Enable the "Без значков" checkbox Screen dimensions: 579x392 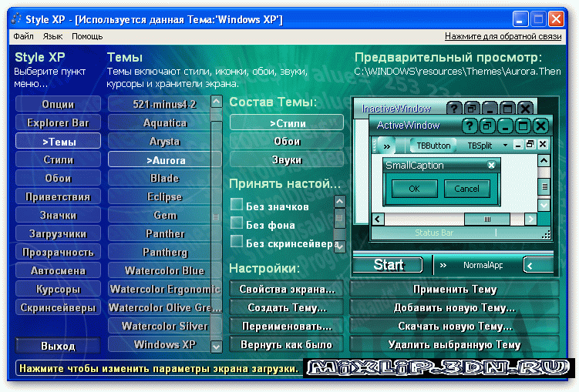(237, 204)
